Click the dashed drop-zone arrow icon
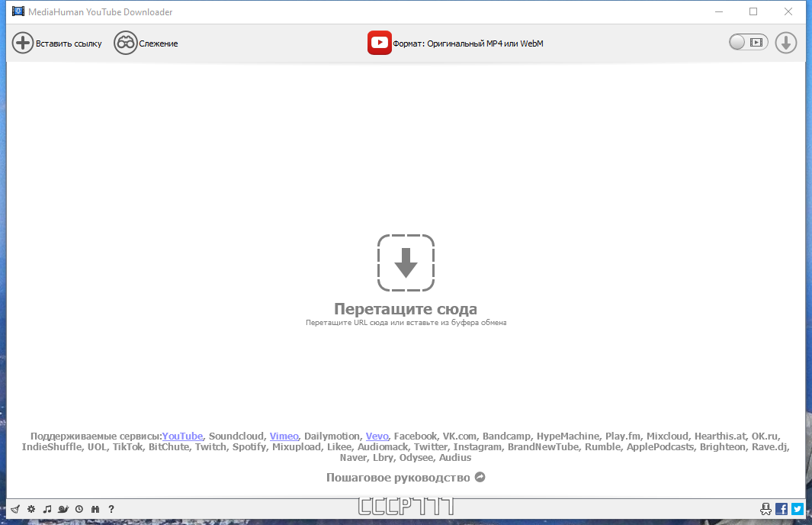The width and height of the screenshot is (812, 525). coord(406,262)
